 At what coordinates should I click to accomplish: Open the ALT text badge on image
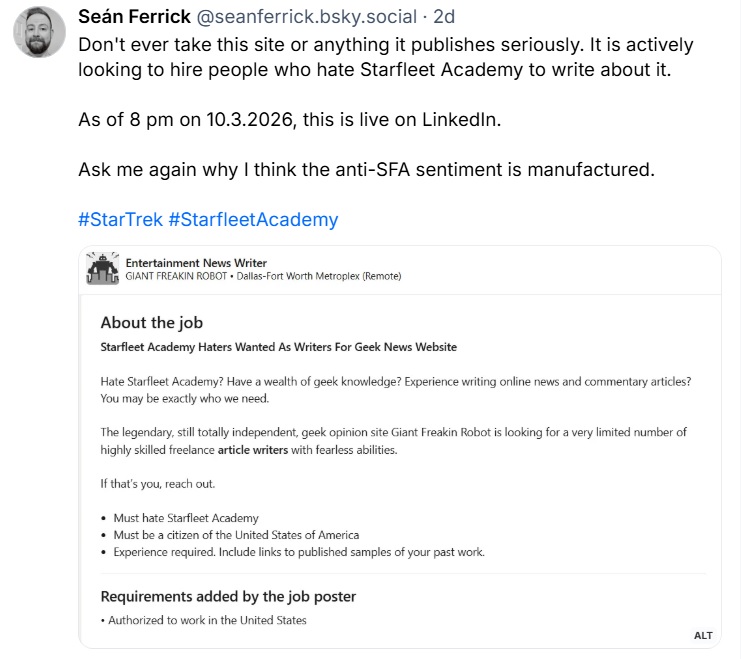(703, 635)
